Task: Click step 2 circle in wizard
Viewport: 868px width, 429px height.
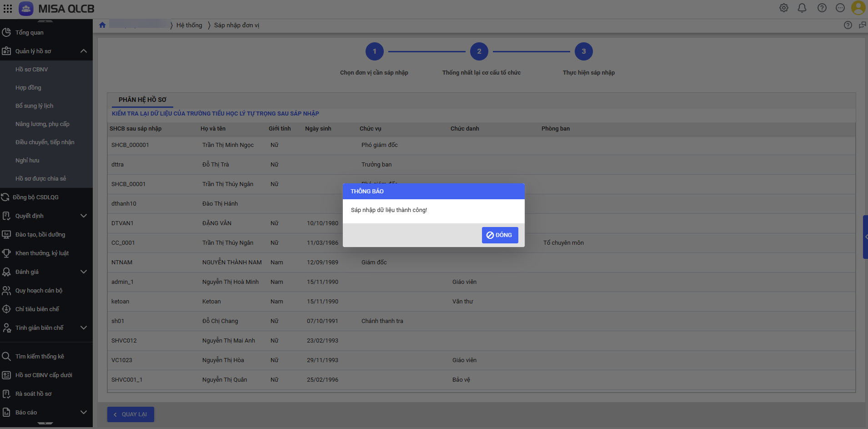Action: (x=479, y=51)
